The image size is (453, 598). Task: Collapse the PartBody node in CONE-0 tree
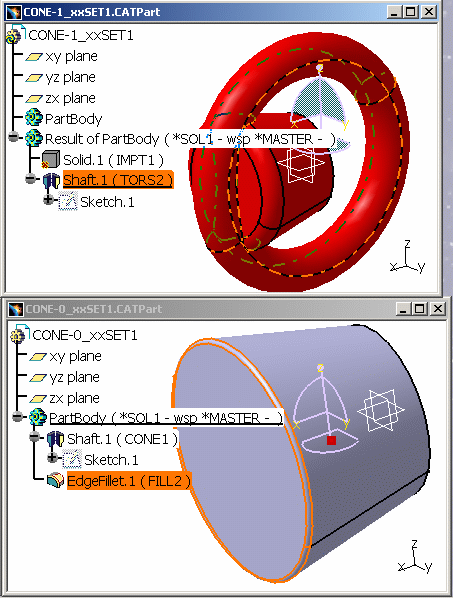(x=18, y=416)
